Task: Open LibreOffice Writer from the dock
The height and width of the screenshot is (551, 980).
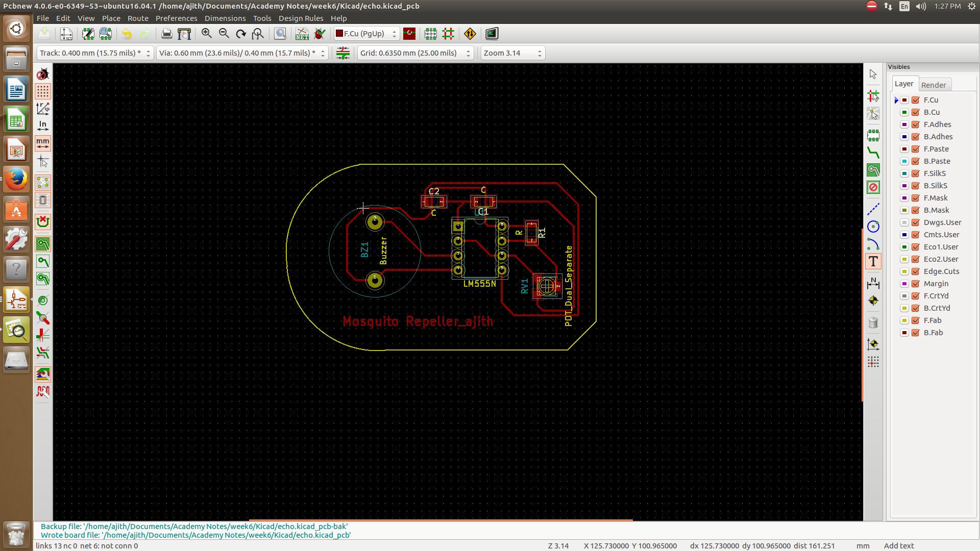Action: pyautogui.click(x=16, y=90)
